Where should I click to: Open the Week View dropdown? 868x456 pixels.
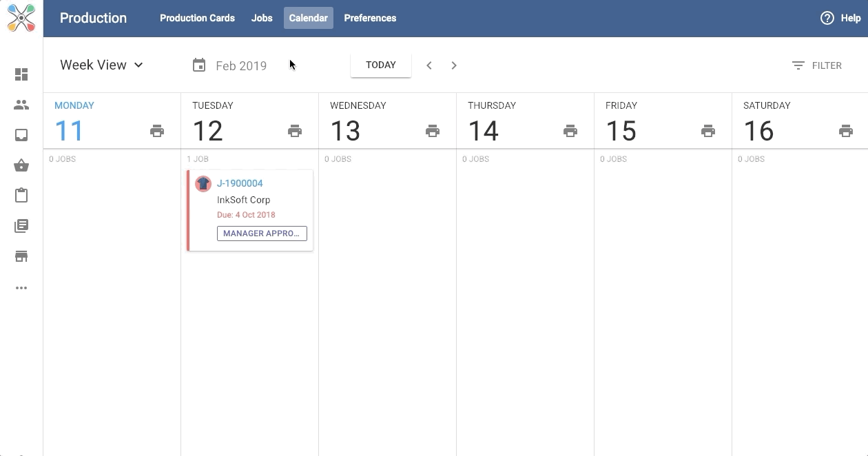[x=101, y=65]
